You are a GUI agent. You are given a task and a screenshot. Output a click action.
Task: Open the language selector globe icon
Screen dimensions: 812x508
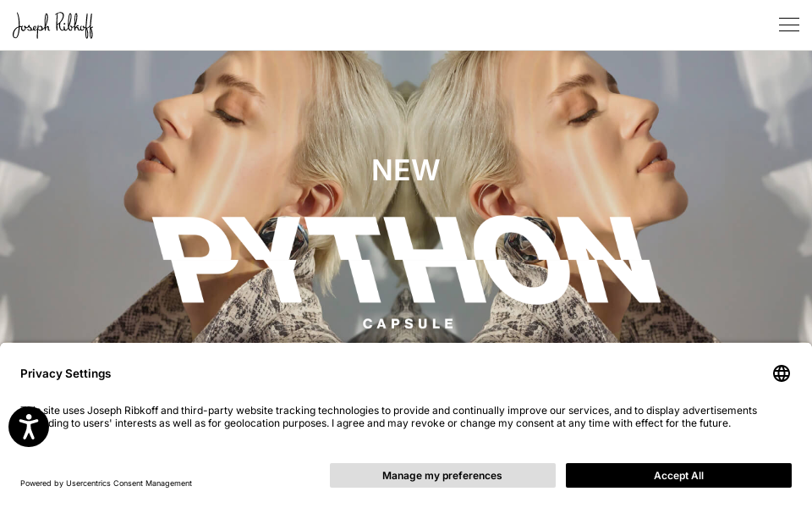point(781,373)
